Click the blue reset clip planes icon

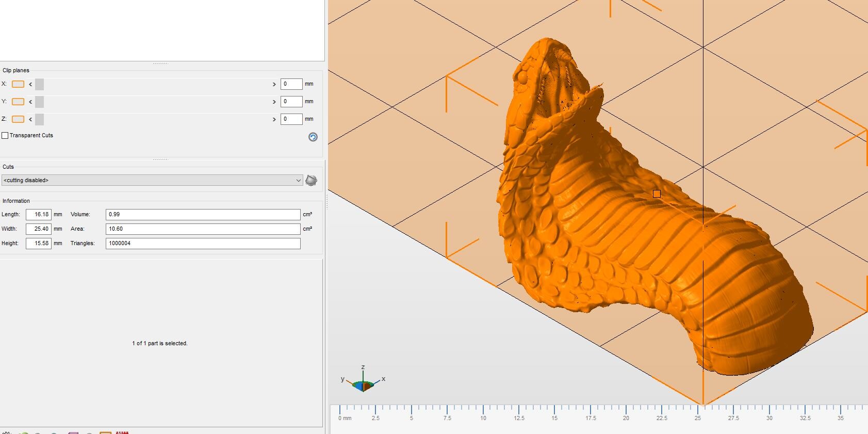pos(313,137)
